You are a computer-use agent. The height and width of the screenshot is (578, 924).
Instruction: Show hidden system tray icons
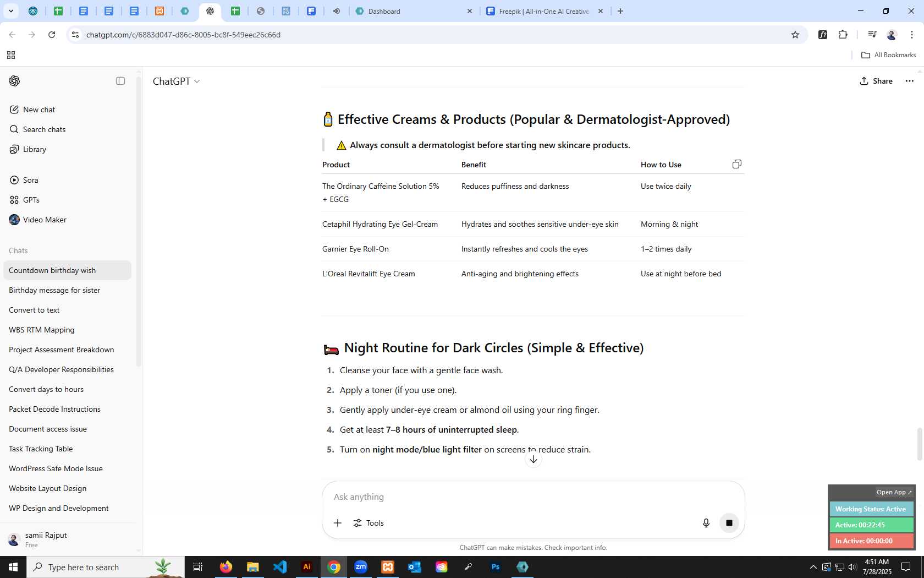click(813, 567)
